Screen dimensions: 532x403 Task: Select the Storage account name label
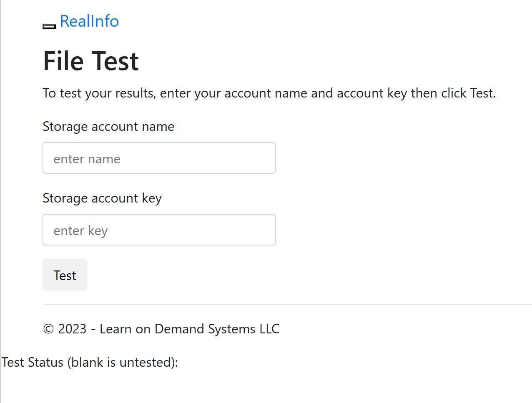pyautogui.click(x=108, y=126)
